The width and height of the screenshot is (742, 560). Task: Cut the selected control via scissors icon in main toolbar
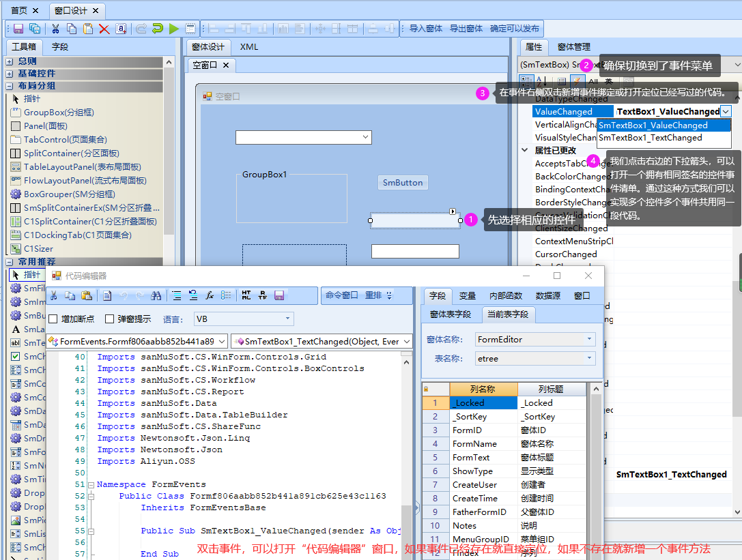tap(56, 29)
